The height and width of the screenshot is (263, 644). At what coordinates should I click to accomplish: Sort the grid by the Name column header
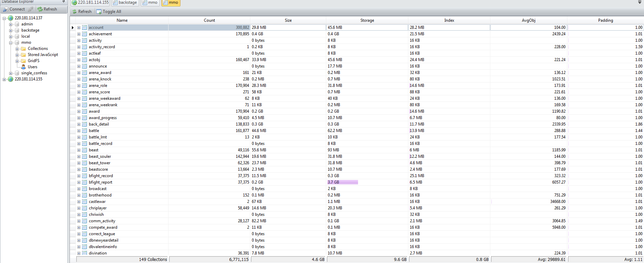[x=122, y=20]
